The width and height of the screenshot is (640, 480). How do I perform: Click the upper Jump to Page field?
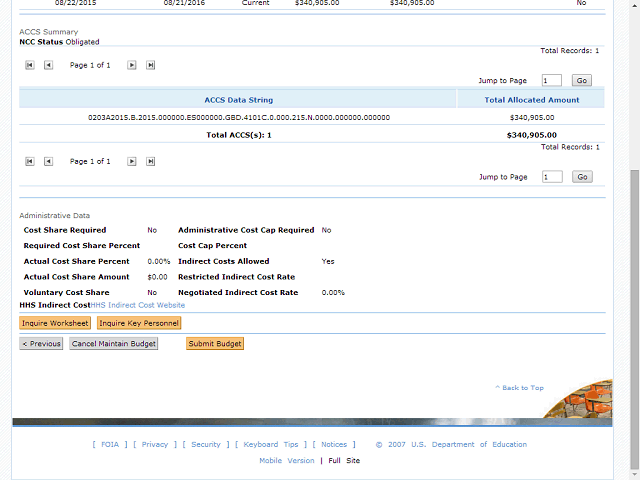click(x=551, y=81)
